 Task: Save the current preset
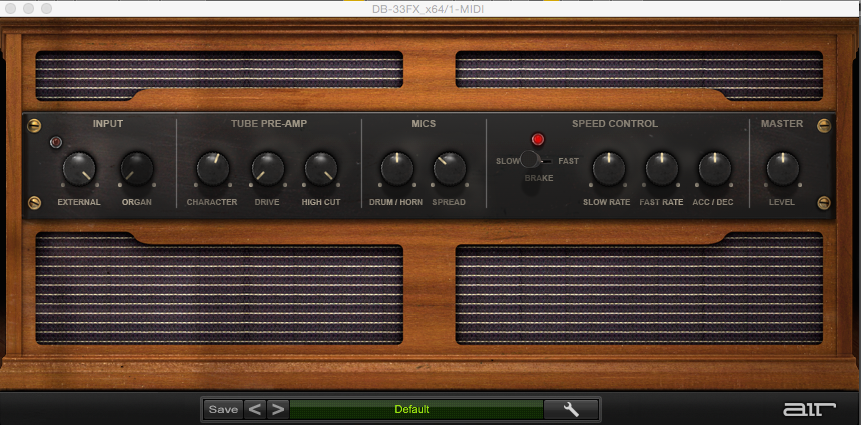(x=223, y=410)
